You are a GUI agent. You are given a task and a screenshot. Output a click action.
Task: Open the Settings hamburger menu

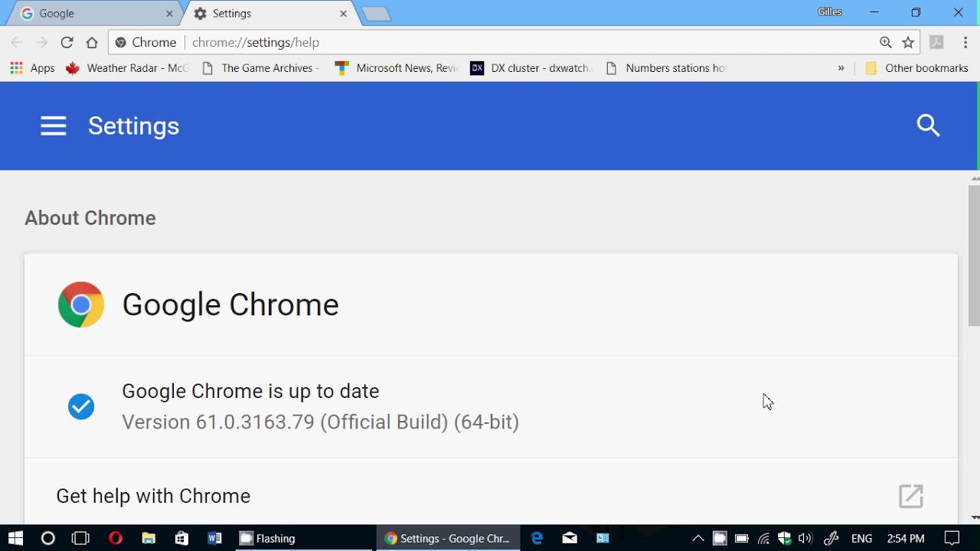click(x=54, y=126)
